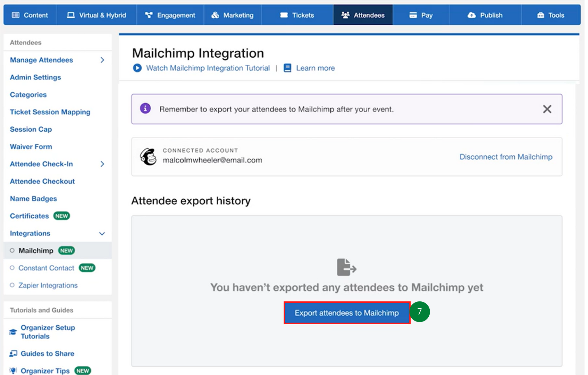
Task: Select the Tickets tab
Action: pyautogui.click(x=297, y=15)
